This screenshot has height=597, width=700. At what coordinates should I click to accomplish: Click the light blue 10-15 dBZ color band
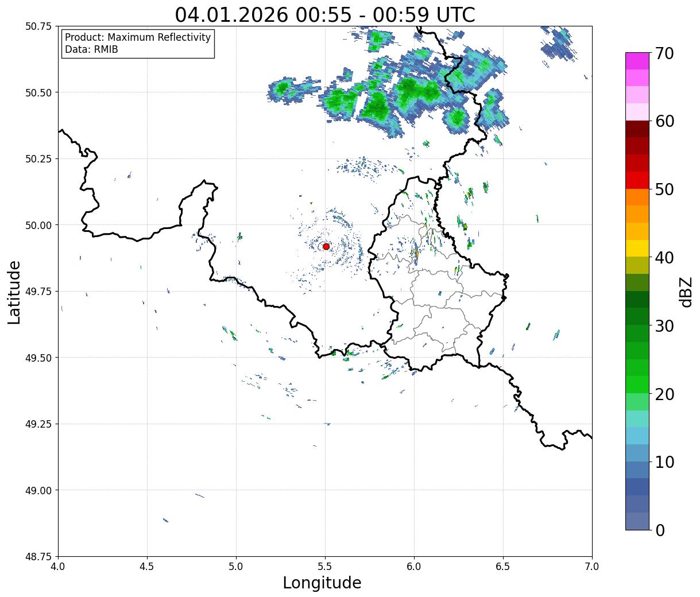click(x=637, y=436)
